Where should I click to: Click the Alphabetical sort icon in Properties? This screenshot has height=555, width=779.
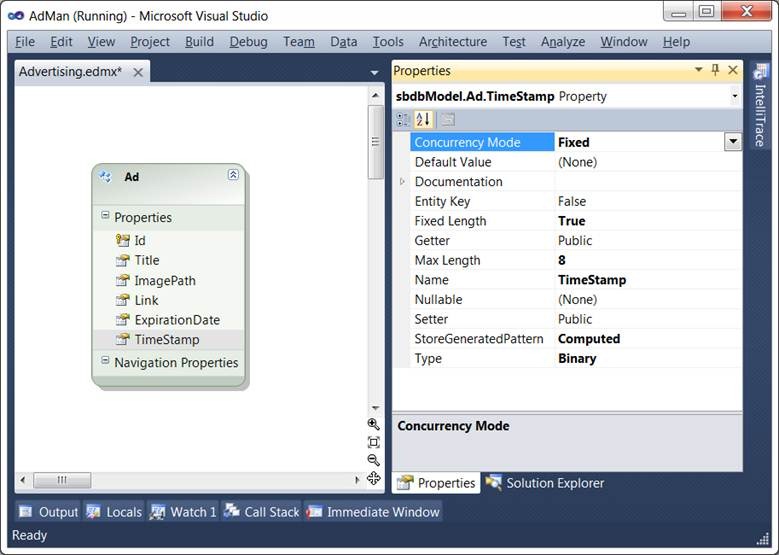[424, 120]
